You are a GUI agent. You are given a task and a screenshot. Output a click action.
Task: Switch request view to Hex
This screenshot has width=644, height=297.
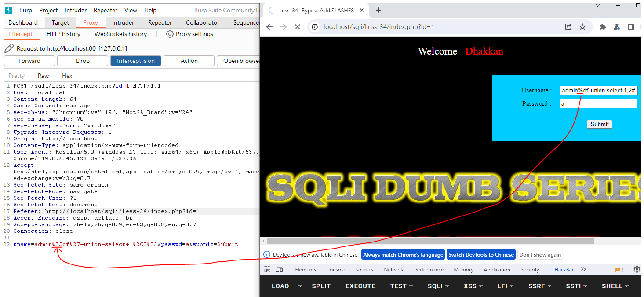click(67, 76)
